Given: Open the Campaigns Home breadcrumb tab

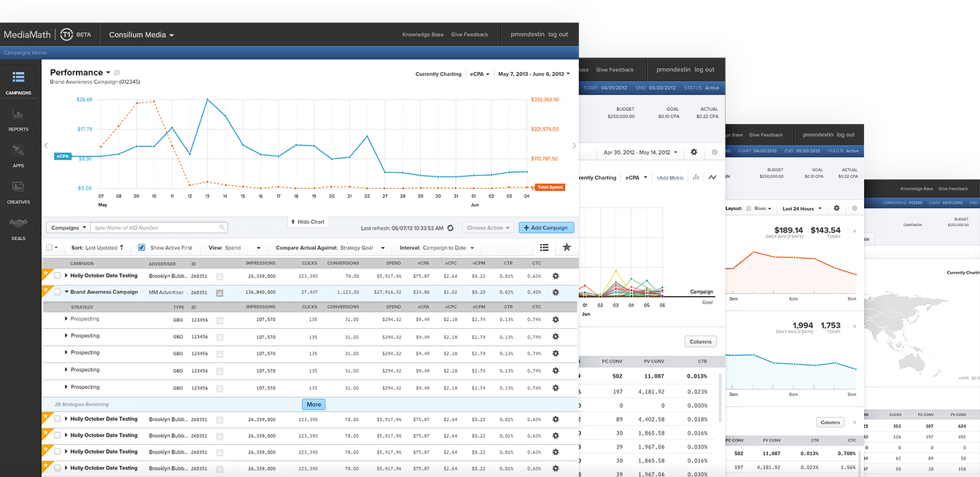Looking at the screenshot, I should (x=25, y=53).
